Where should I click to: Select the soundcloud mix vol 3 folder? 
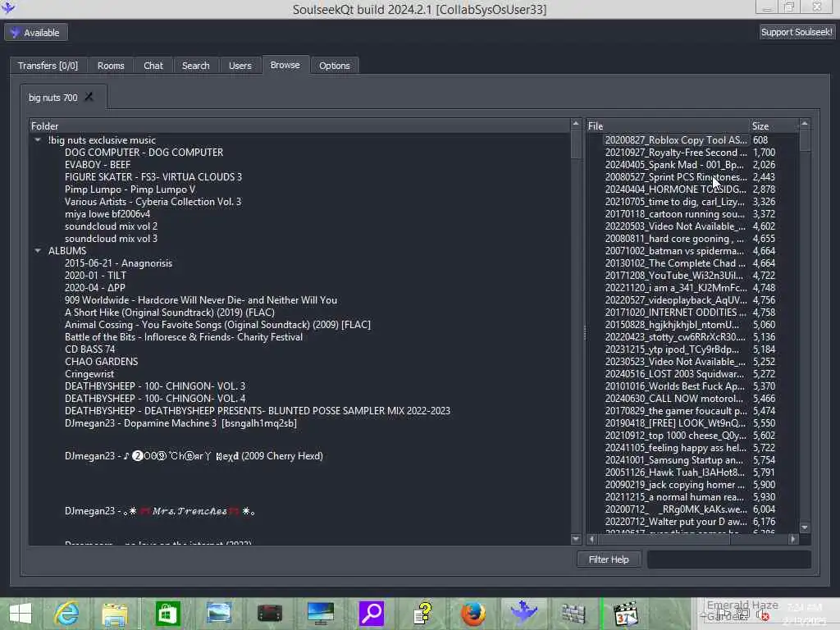(x=111, y=239)
